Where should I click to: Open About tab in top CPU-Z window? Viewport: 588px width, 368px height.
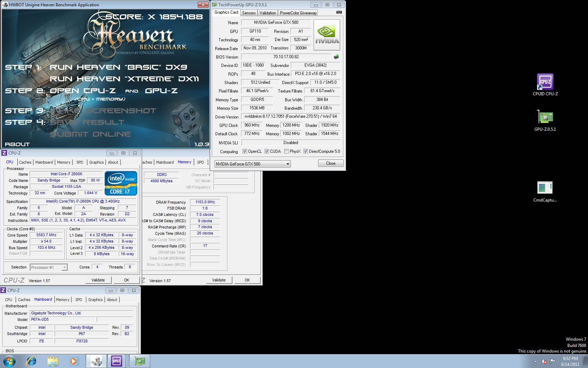click(x=113, y=162)
